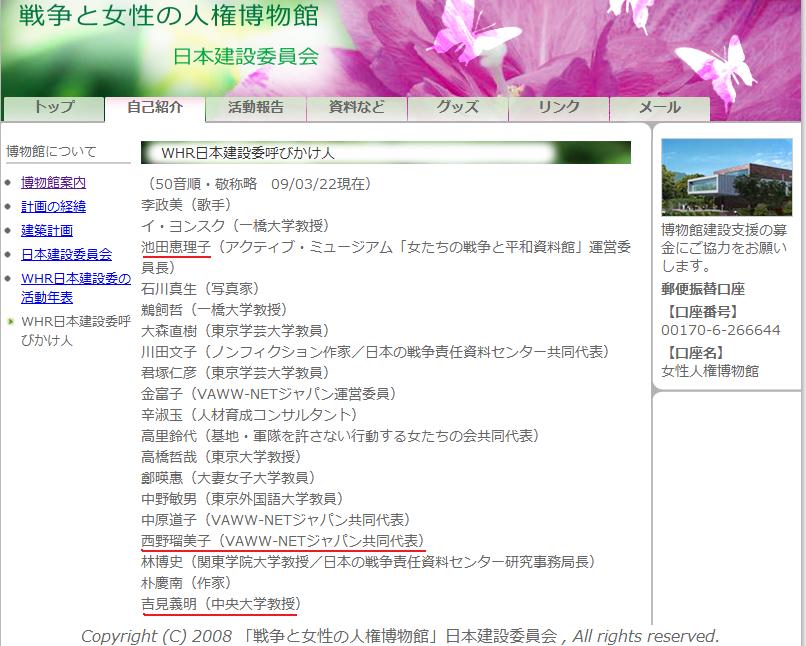Select the line 高橋哲哉(東京大学教授)

[221, 457]
